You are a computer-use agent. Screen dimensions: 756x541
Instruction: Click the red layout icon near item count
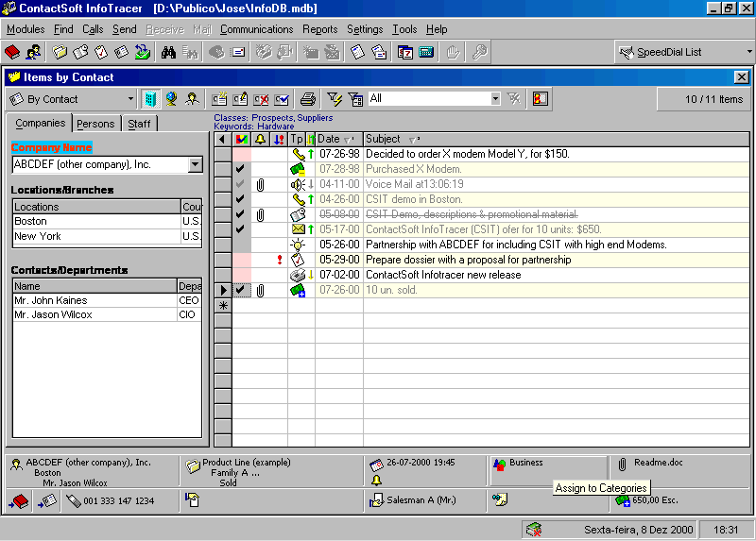coord(540,99)
